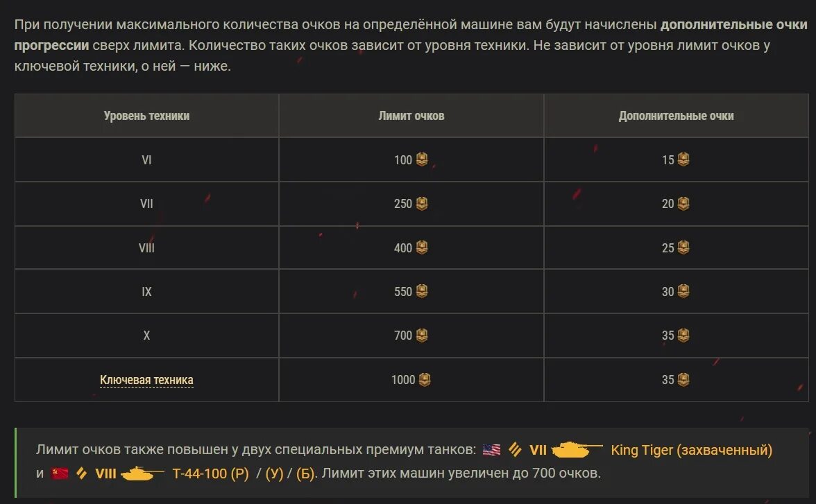The height and width of the screenshot is (504, 816).
Task: Click the Лимит очков column header
Action: [411, 116]
